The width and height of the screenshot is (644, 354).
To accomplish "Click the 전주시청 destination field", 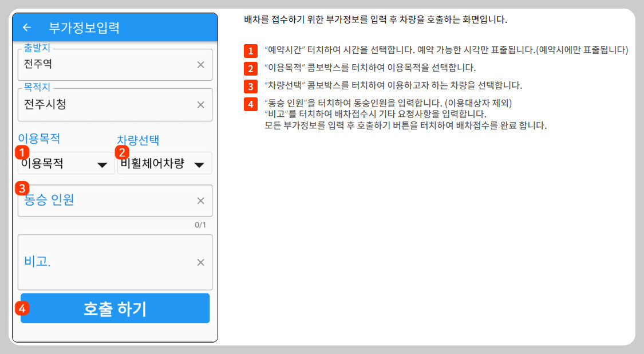I will (86, 105).
